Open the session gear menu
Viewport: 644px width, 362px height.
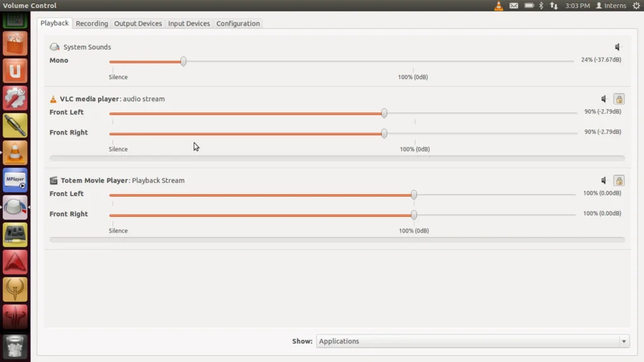coord(634,5)
